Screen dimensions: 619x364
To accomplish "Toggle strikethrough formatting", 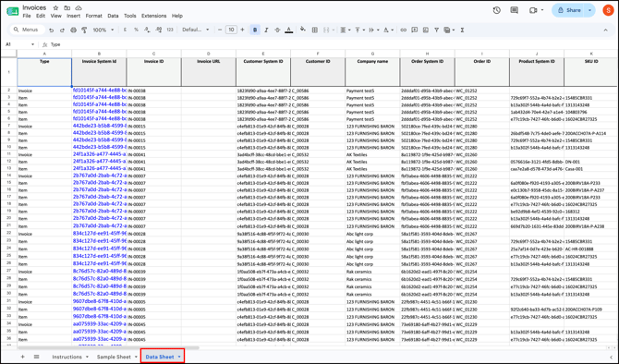I will click(x=277, y=30).
